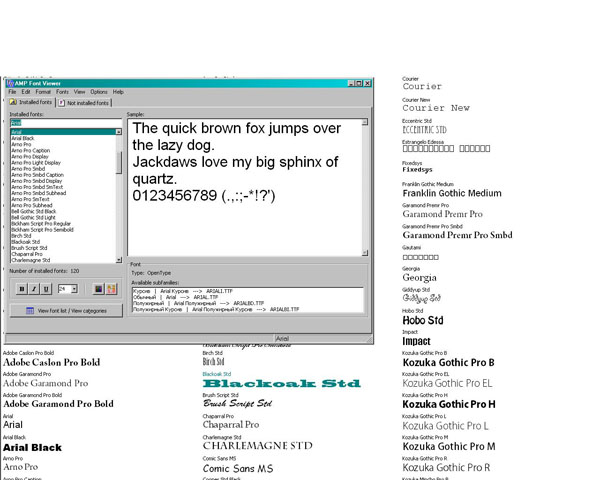Image resolution: width=600 pixels, height=480 pixels.
Task: Click View font list / View categories button
Action: (66, 310)
